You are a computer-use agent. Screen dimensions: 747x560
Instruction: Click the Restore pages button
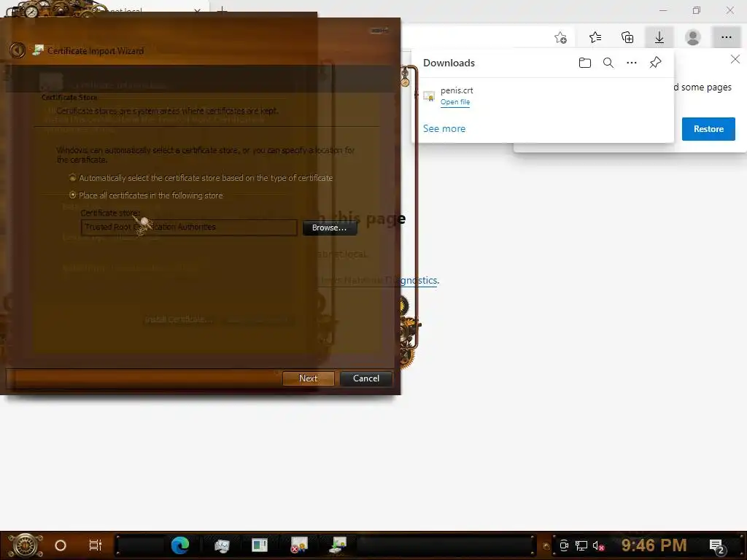pyautogui.click(x=708, y=128)
